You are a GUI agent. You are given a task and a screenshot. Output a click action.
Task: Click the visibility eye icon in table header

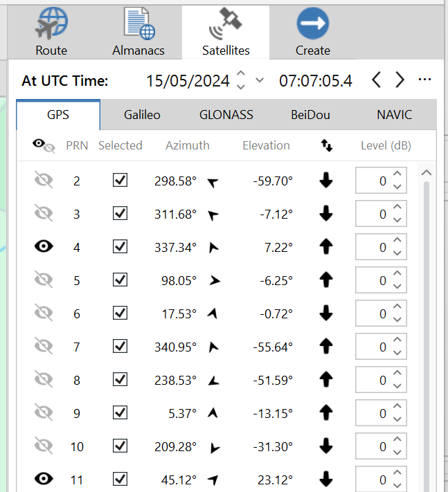point(44,145)
